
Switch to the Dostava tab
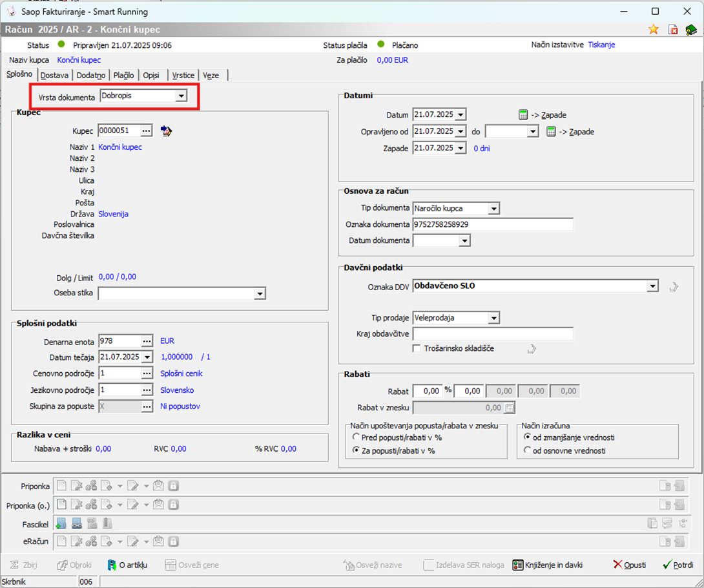(54, 75)
